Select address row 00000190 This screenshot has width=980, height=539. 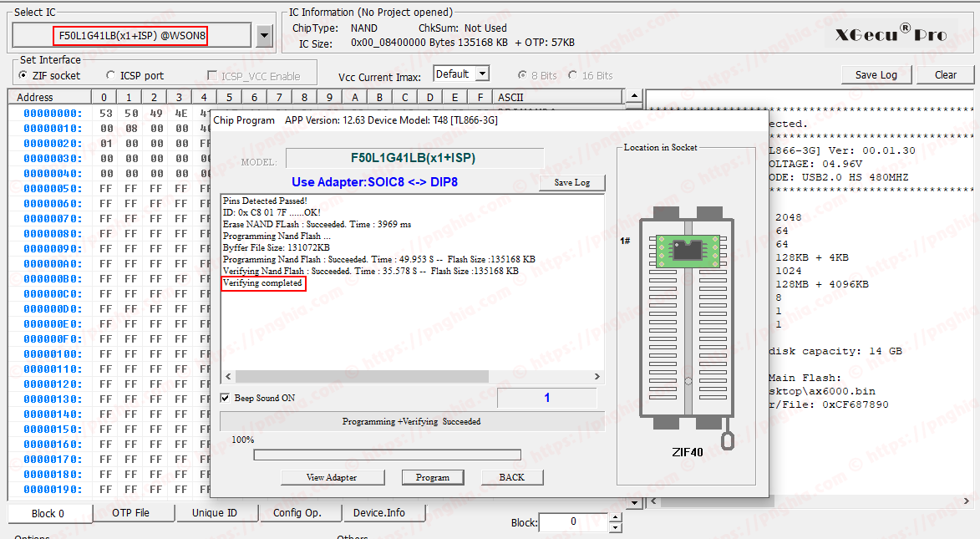click(53, 489)
